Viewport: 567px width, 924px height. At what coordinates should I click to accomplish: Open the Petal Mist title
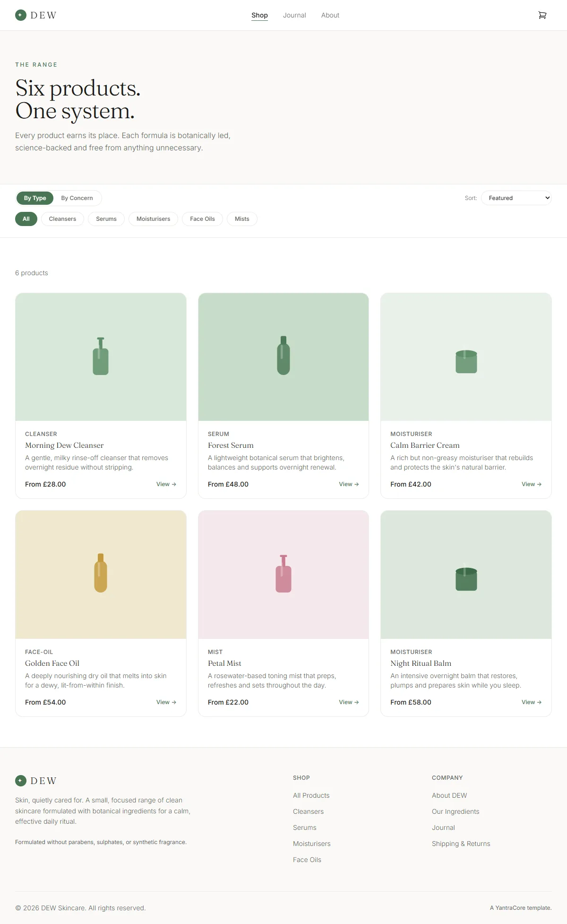pos(224,663)
